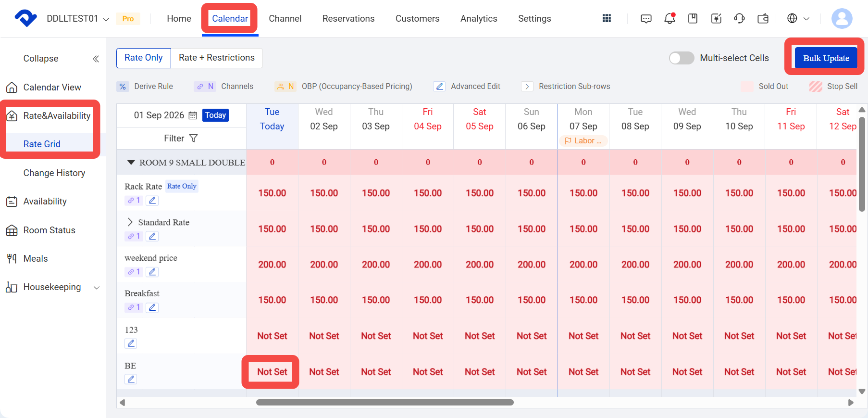Click edit pencil for Standard Rate

(152, 236)
